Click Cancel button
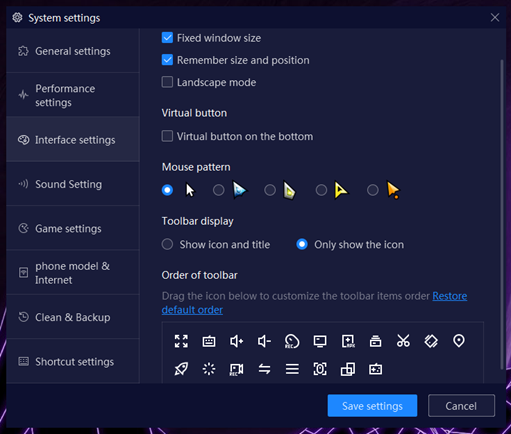The height and width of the screenshot is (434, 511). coord(461,406)
